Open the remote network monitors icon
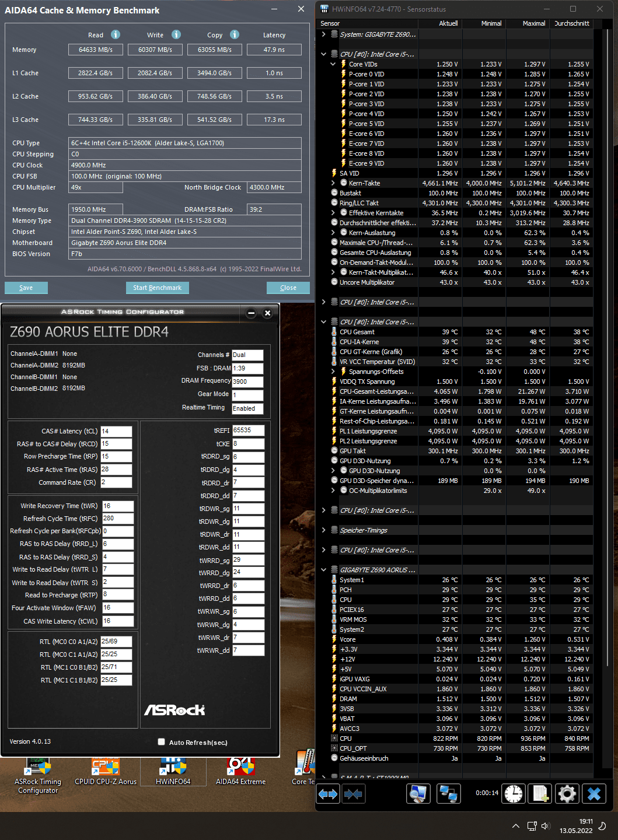Image resolution: width=618 pixels, height=840 pixels. pyautogui.click(x=448, y=794)
